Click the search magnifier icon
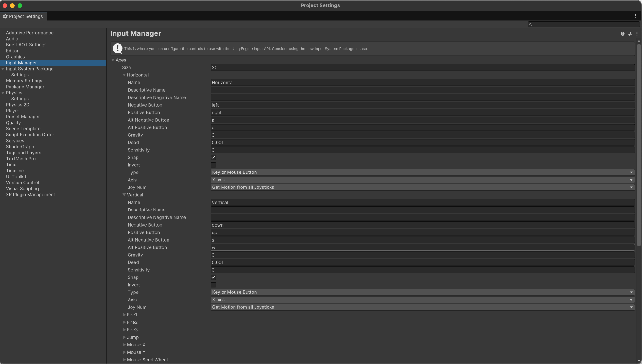The image size is (642, 364). point(531,25)
